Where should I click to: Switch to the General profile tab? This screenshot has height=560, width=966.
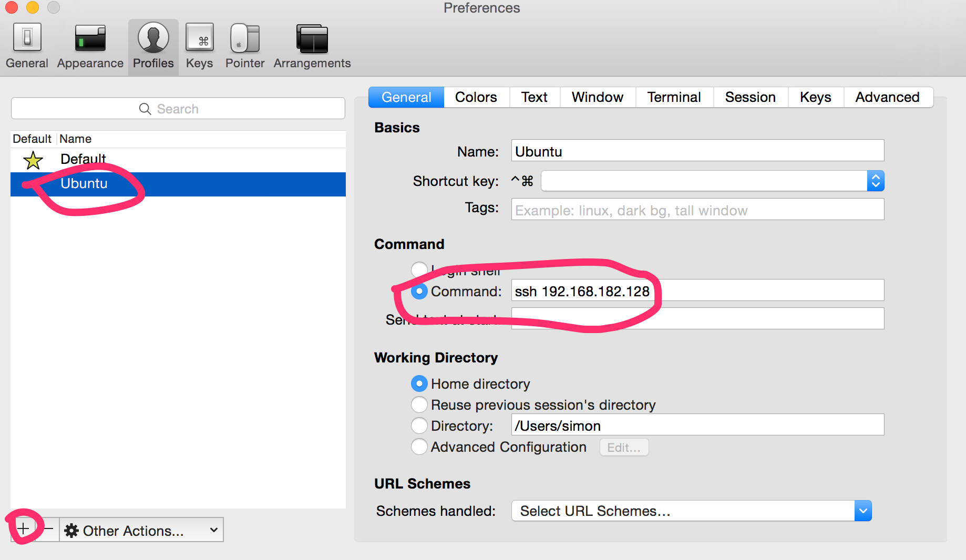pos(406,97)
